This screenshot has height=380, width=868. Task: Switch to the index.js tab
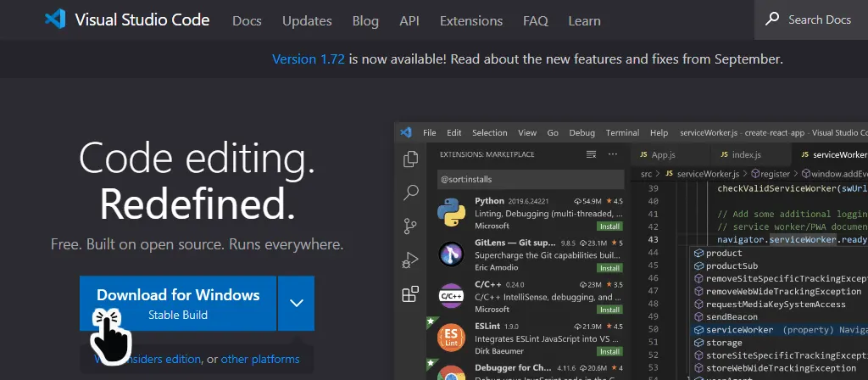point(751,154)
